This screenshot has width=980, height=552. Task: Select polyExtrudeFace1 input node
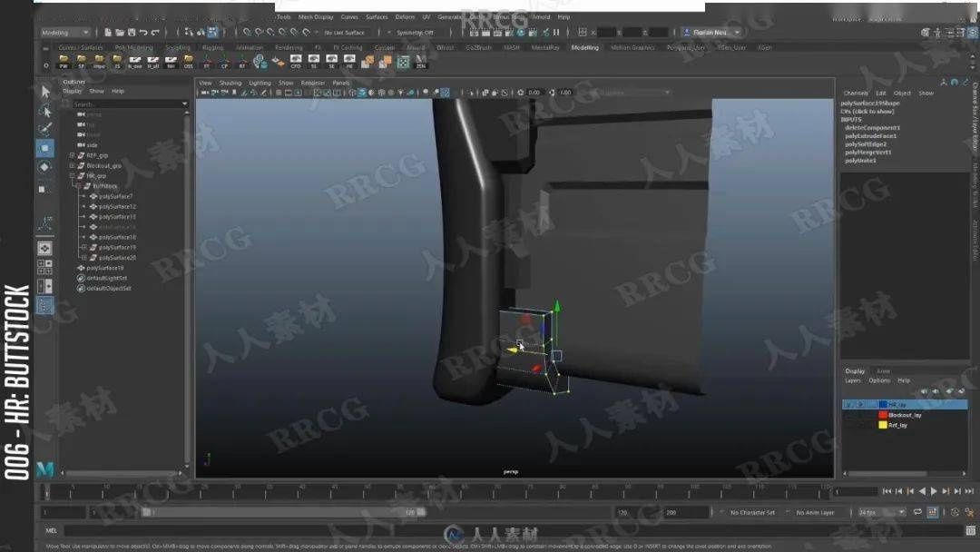pyautogui.click(x=870, y=135)
